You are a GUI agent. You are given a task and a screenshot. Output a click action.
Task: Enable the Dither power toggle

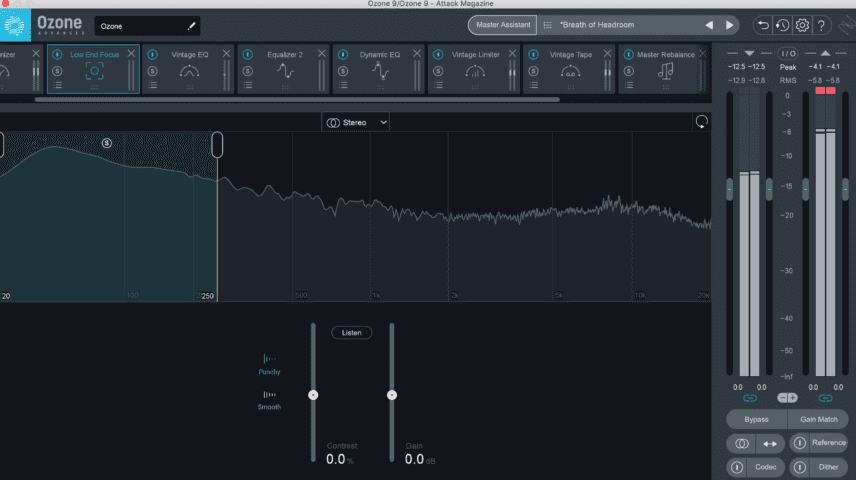click(x=800, y=467)
